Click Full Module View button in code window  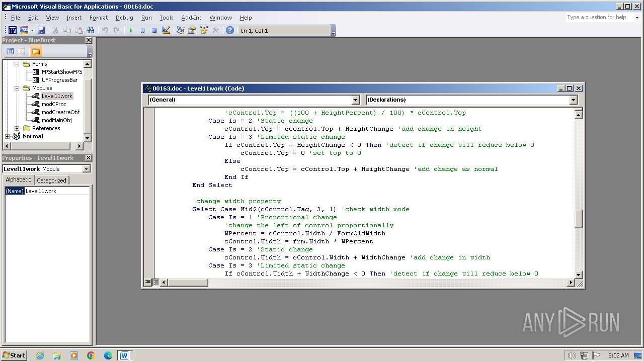coord(156,283)
